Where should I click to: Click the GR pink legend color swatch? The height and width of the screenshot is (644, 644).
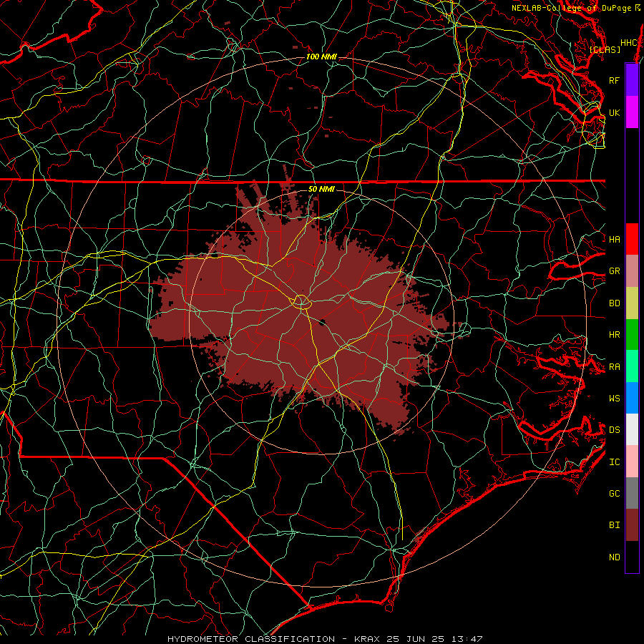(632, 271)
